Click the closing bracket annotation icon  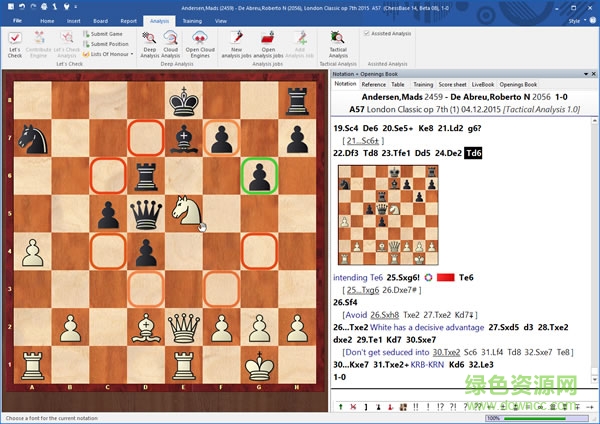pos(366,407)
